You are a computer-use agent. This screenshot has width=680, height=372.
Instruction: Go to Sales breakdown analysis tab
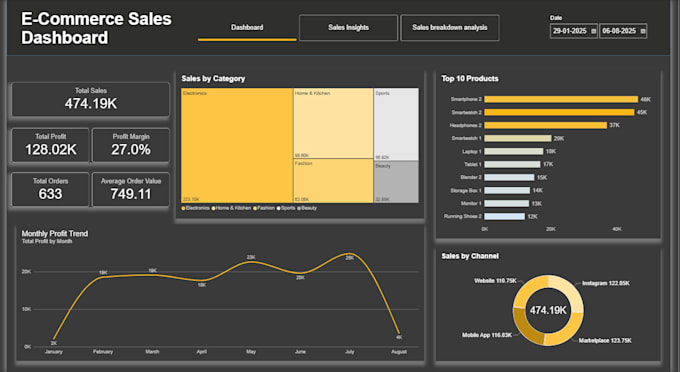(x=450, y=28)
